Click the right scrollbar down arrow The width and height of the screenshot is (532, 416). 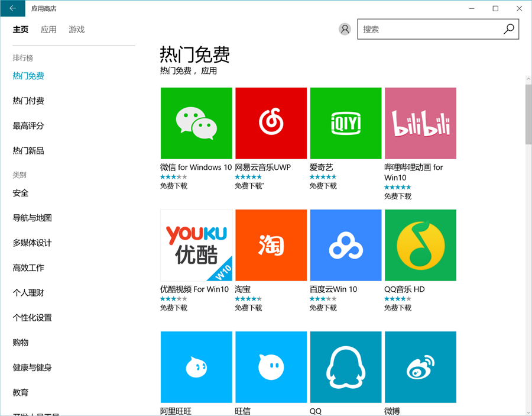pyautogui.click(x=527, y=411)
